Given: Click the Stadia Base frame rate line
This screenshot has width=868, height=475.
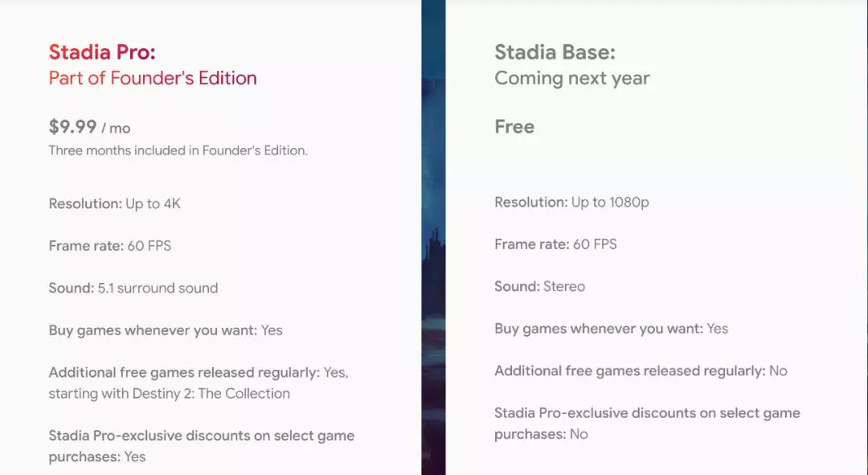Looking at the screenshot, I should tap(555, 244).
